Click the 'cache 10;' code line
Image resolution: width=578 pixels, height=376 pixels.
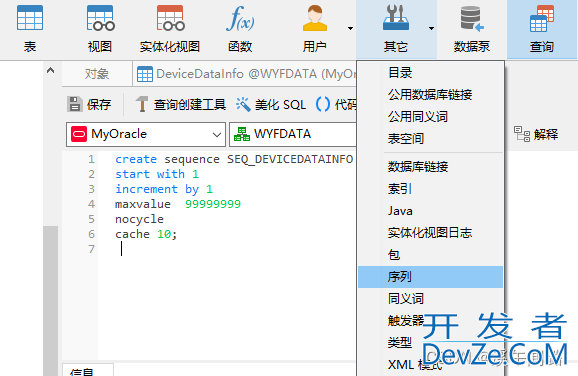(x=146, y=234)
